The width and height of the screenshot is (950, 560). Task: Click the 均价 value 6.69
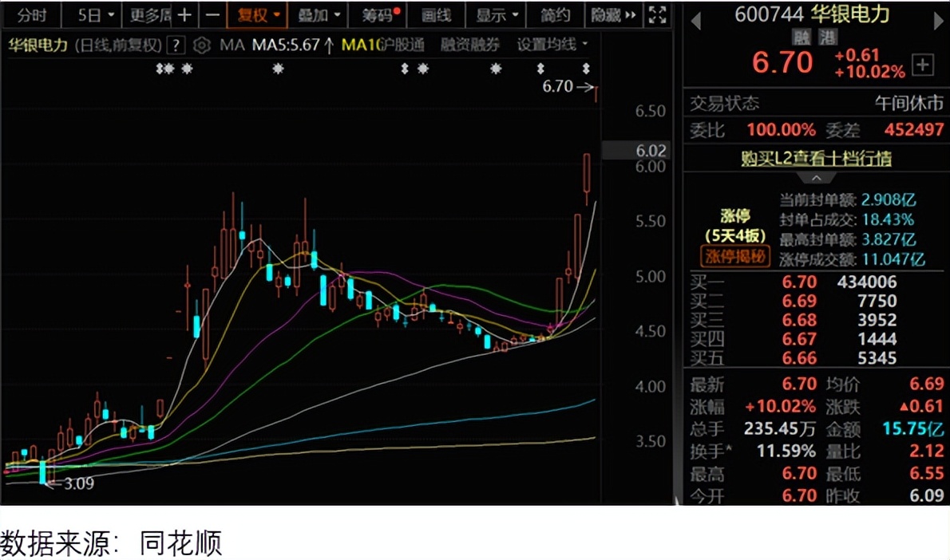(x=926, y=384)
